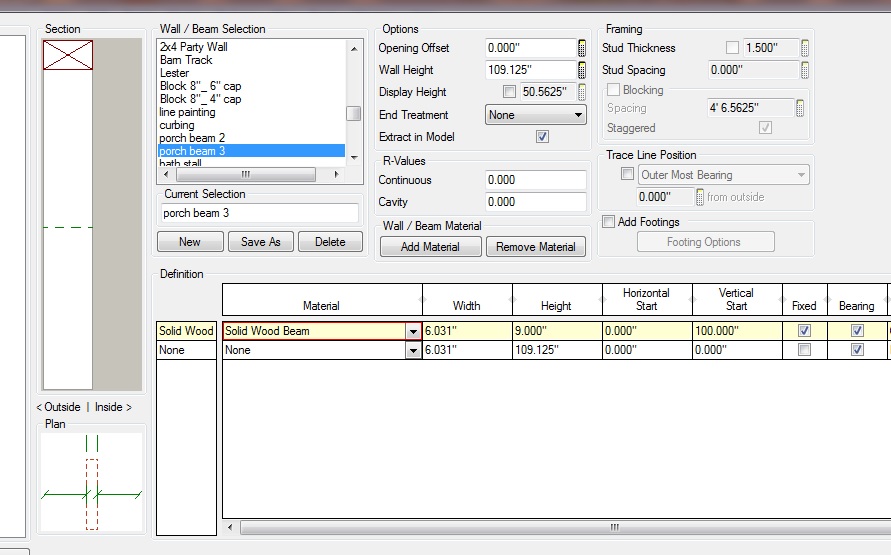Click the R-Values Continuous input field
This screenshot has height=555, width=891.
[x=535, y=180]
